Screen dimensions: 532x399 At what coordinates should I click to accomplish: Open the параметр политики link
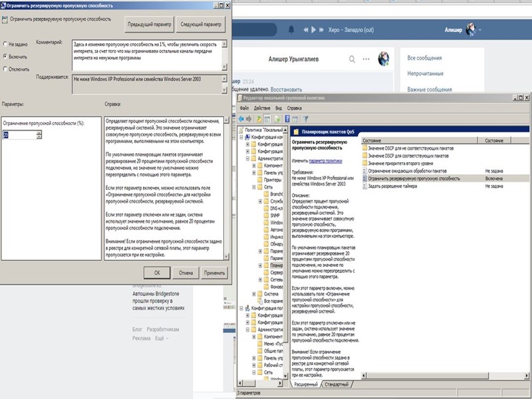325,161
